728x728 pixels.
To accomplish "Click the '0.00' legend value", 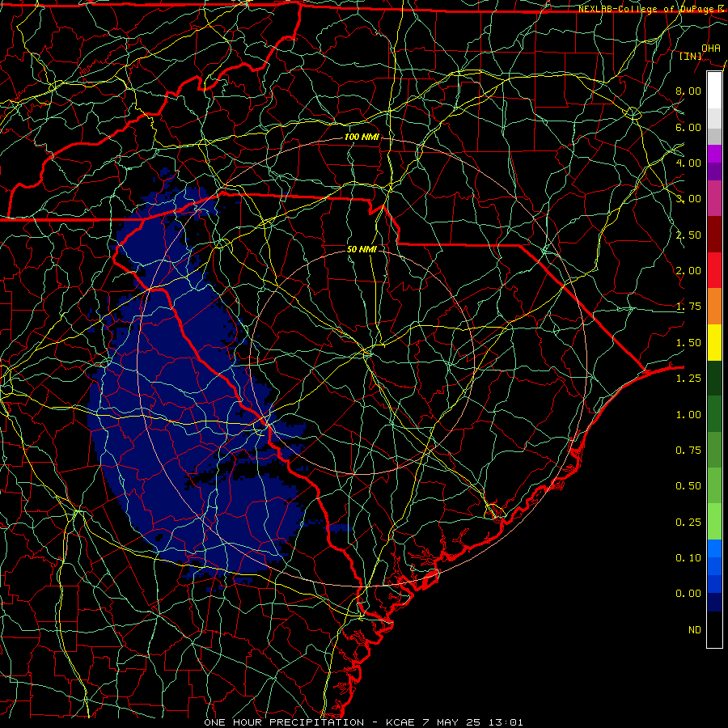I will [688, 594].
